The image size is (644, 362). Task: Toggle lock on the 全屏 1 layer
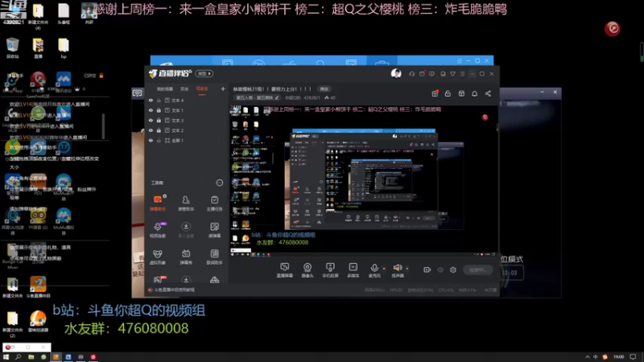[x=159, y=140]
